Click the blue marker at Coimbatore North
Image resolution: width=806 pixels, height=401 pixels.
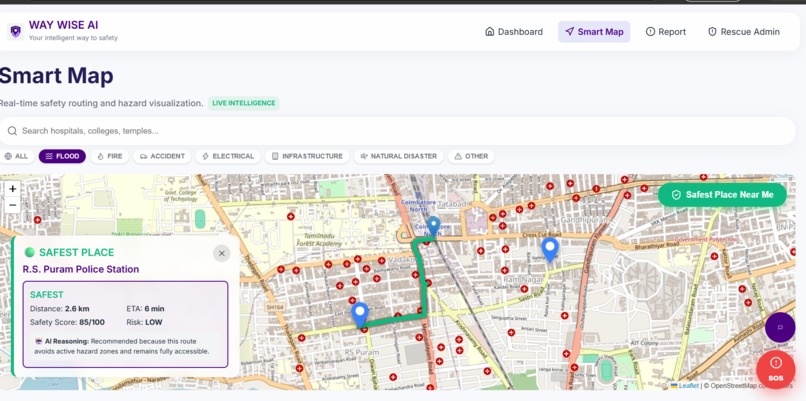click(434, 226)
